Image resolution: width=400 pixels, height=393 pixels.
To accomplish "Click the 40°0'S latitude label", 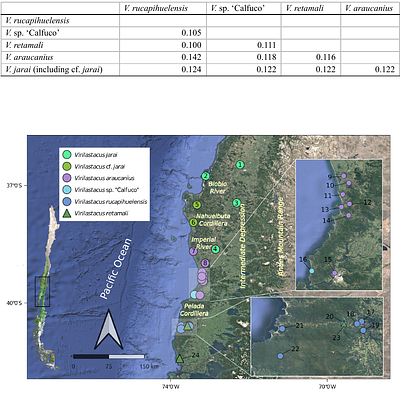I will click(x=14, y=303).
